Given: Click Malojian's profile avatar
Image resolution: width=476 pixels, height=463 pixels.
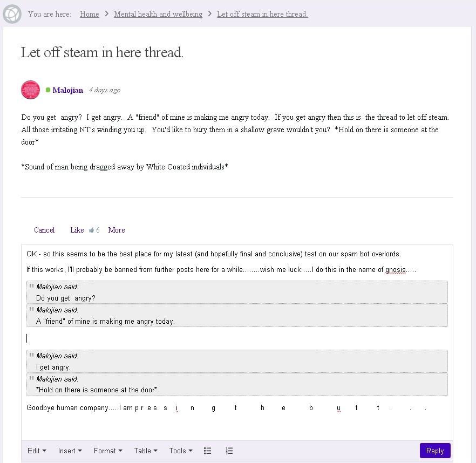Looking at the screenshot, I should [30, 90].
